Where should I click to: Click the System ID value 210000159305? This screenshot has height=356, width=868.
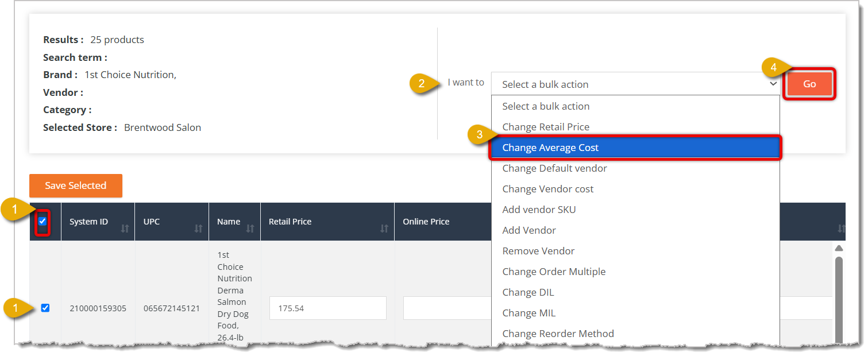click(98, 308)
